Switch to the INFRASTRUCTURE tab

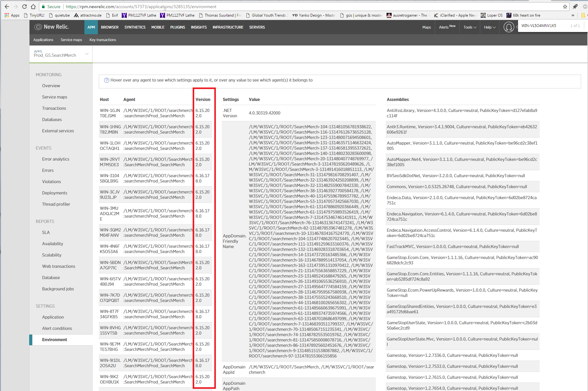click(x=228, y=27)
